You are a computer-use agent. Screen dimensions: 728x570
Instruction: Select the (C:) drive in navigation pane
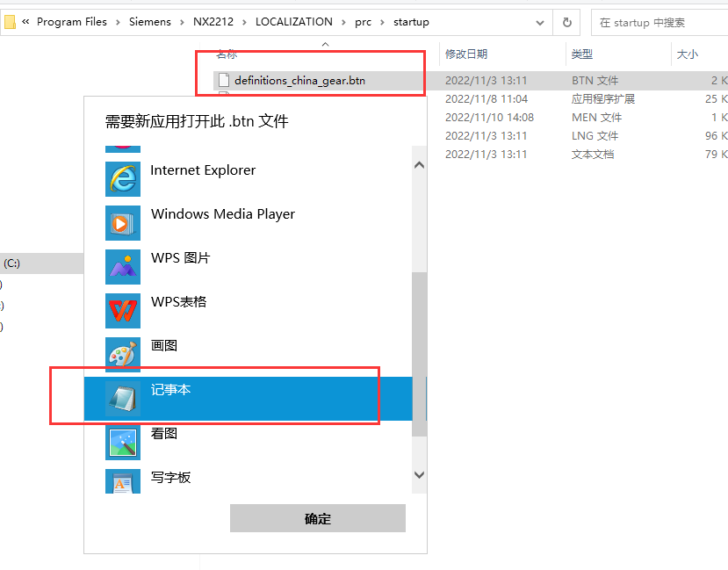12,263
